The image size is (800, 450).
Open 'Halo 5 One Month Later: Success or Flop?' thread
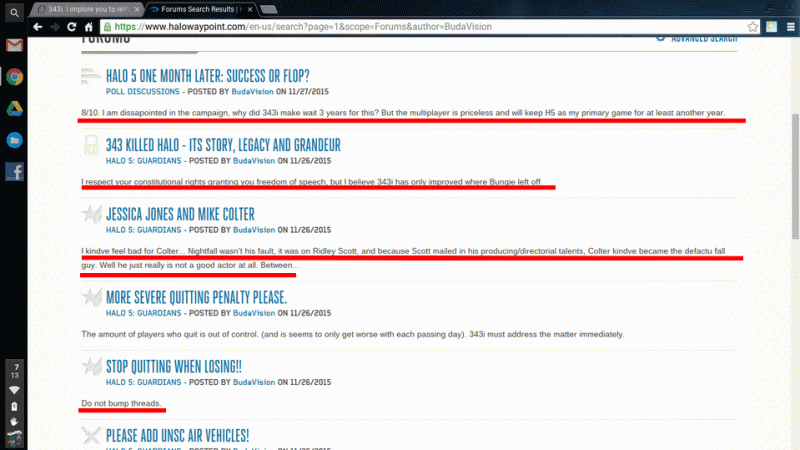click(208, 74)
